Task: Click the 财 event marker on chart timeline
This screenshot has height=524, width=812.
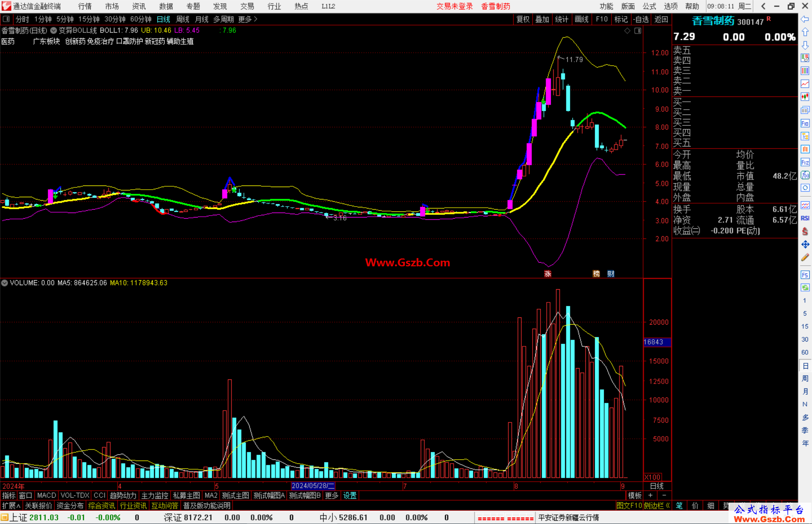Action: point(611,274)
